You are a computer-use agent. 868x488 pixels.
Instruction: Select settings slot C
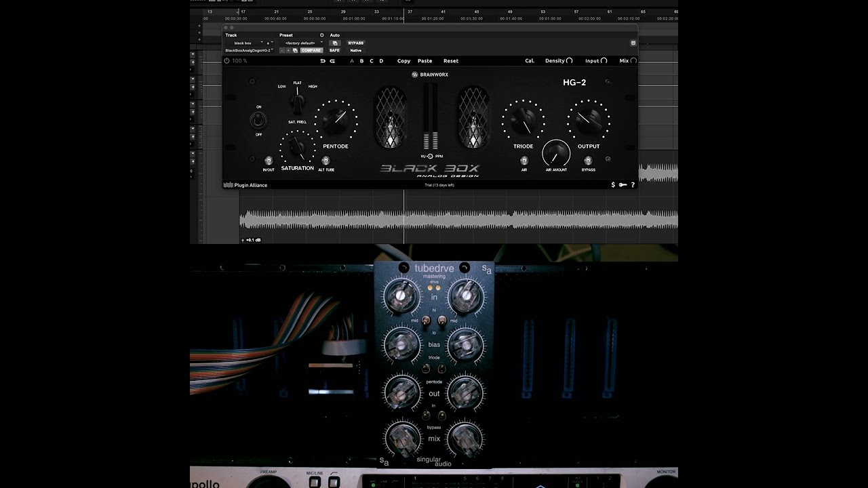[x=372, y=61]
